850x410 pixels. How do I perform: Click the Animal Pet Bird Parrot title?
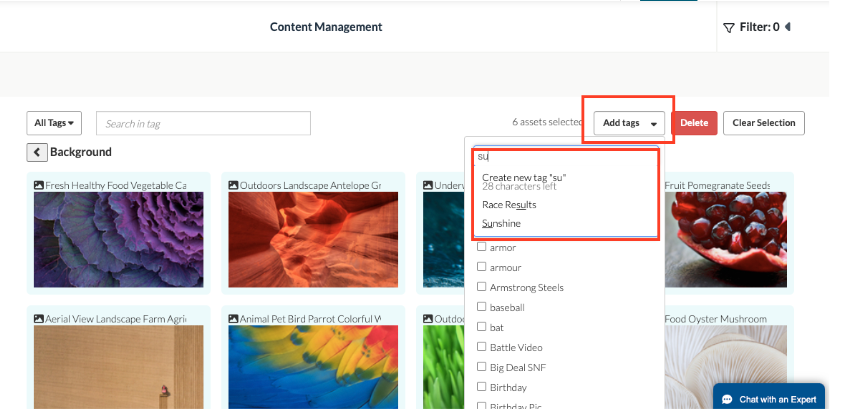tap(311, 319)
